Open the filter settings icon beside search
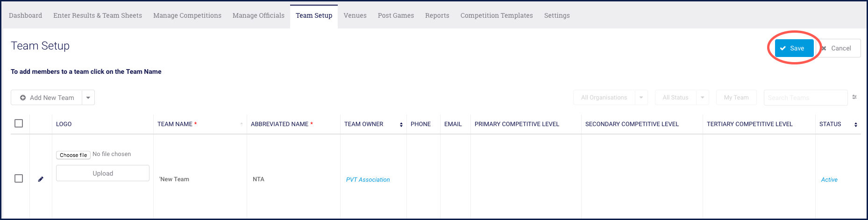 [x=854, y=97]
